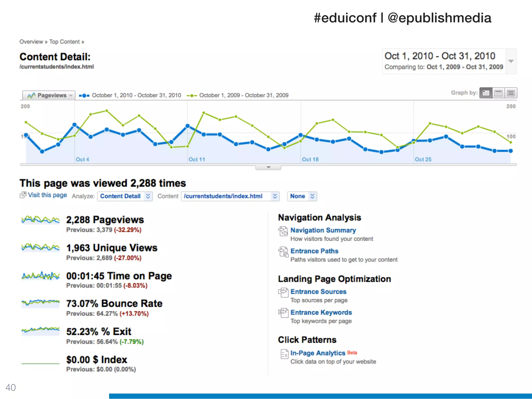Select the day graph-by view icon
The width and height of the screenshot is (532, 399).
pos(486,93)
